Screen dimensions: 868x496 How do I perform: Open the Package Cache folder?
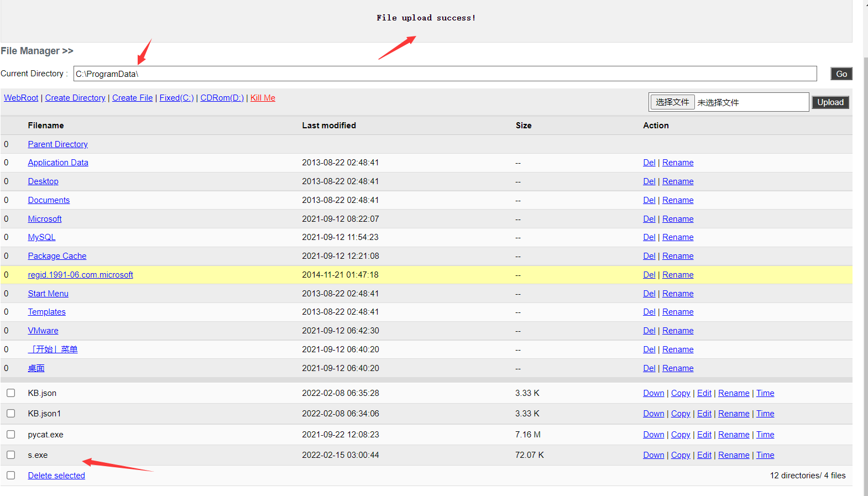pos(57,256)
